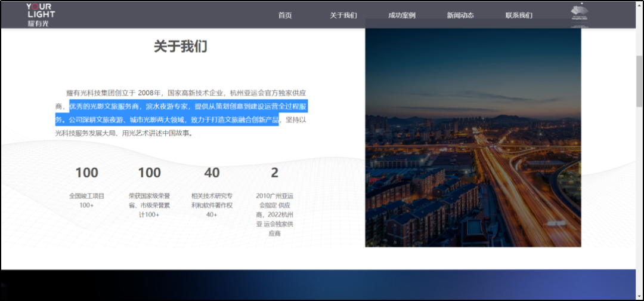
Task: Click the Hangzhou 2022 Asian Games emblem
Action: [x=579, y=13]
